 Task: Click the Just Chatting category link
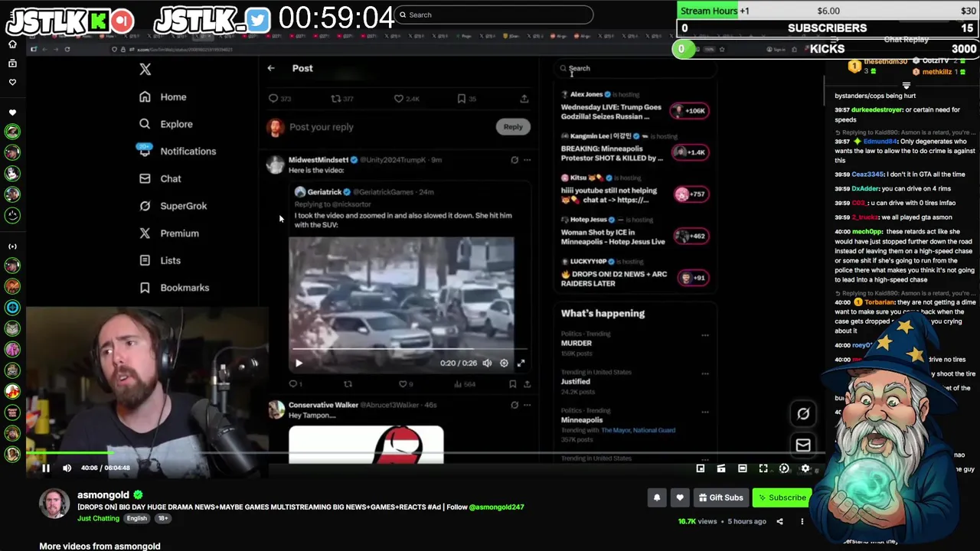coord(98,518)
